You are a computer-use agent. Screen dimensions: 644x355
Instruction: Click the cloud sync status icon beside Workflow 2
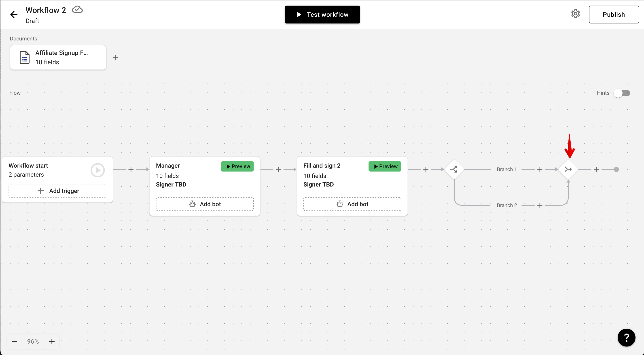tap(77, 9)
